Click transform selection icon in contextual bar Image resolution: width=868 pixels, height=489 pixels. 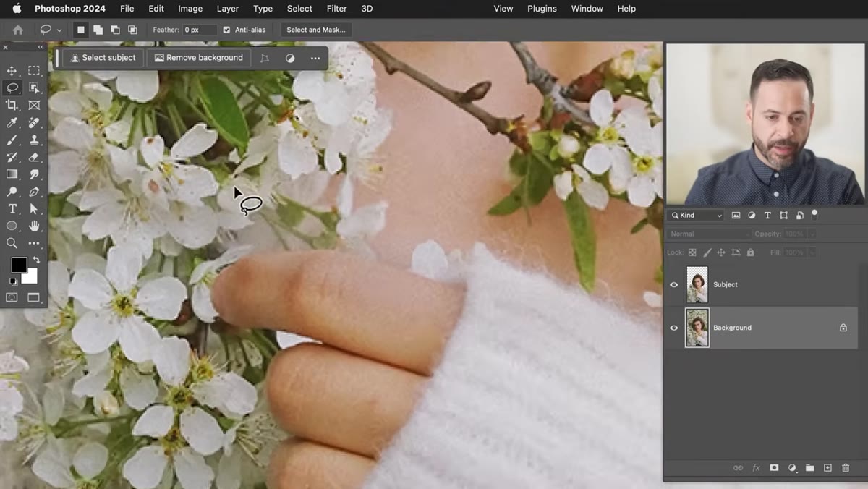[265, 58]
